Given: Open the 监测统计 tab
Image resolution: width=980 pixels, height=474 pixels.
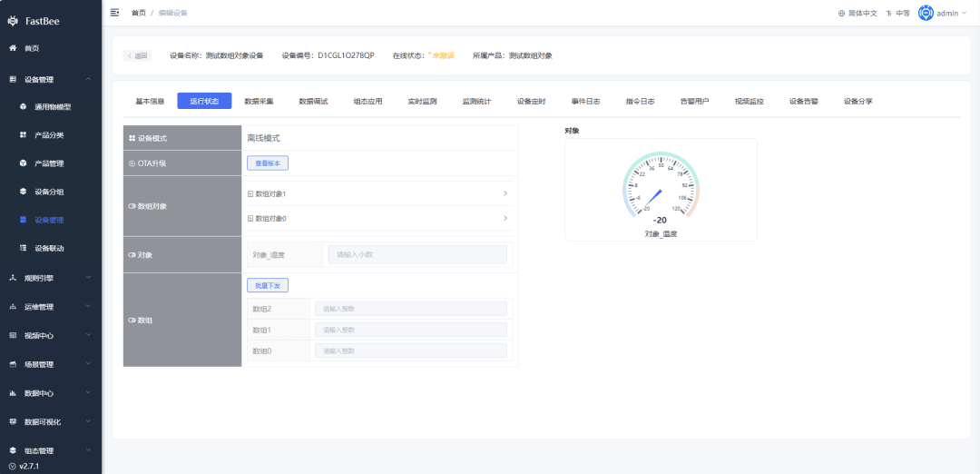Looking at the screenshot, I should [476, 102].
